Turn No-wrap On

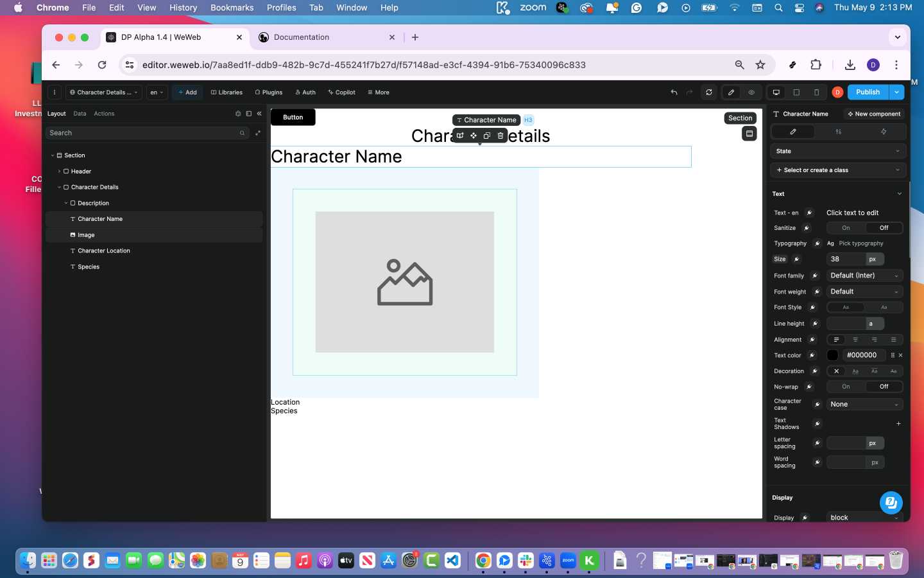846,387
